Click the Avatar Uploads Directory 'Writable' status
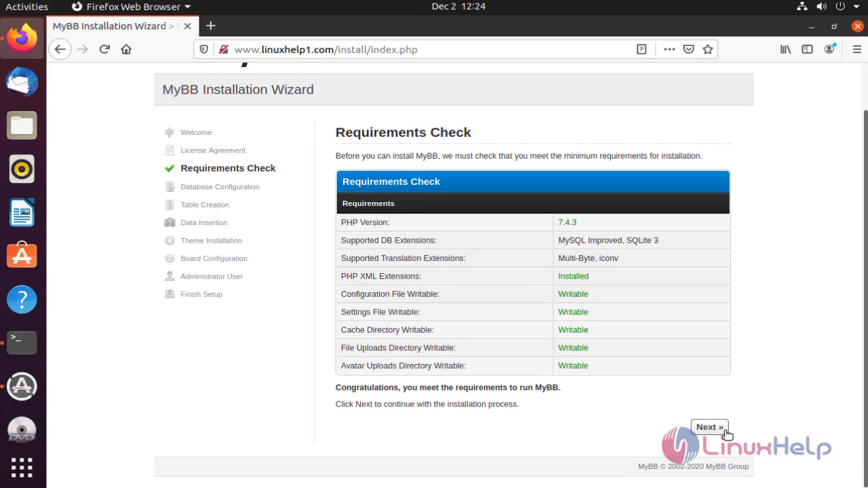Viewport: 868px width, 488px height. [573, 365]
